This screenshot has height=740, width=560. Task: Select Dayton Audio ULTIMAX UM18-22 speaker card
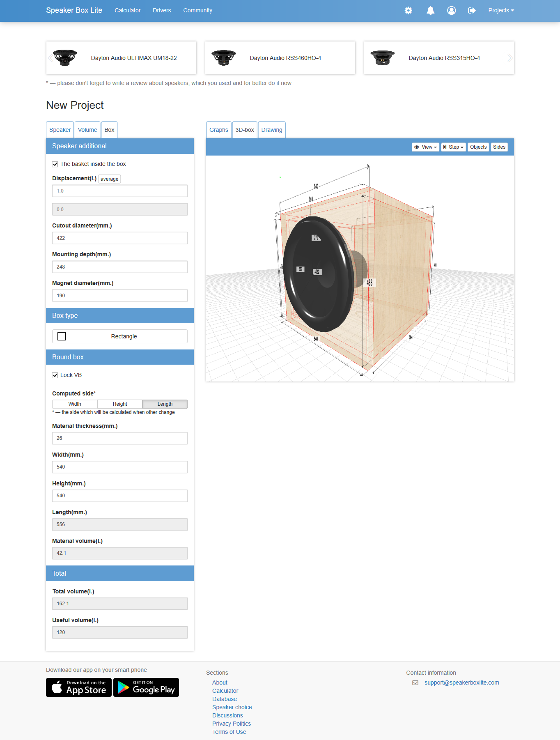(x=121, y=58)
